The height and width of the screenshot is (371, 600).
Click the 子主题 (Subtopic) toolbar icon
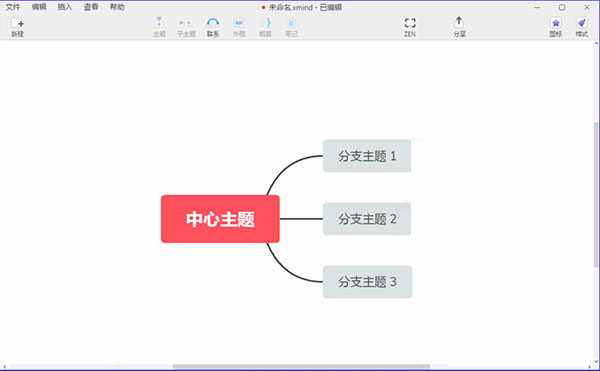pos(186,27)
